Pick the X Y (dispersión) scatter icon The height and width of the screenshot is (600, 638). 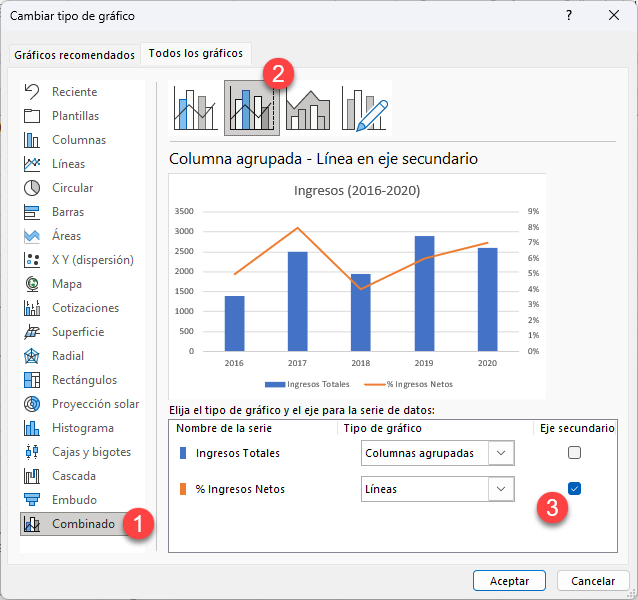(32, 260)
